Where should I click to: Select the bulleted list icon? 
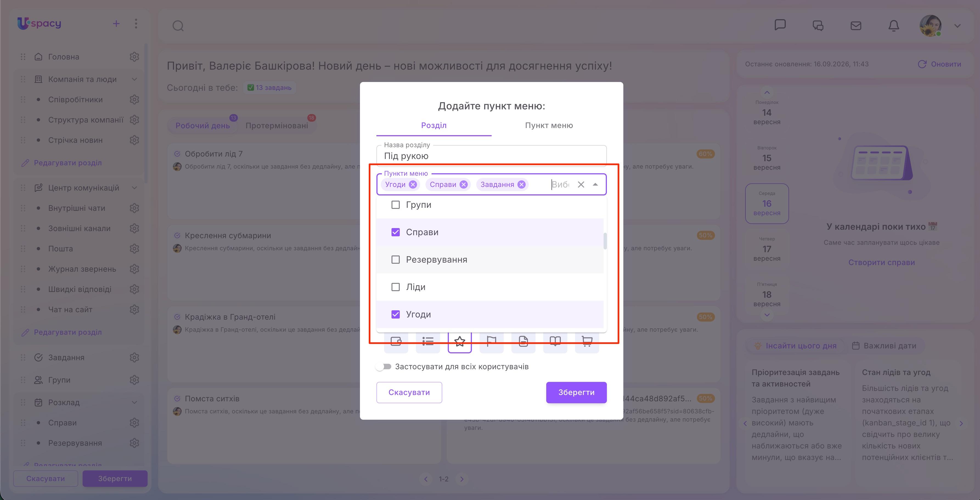click(x=428, y=341)
